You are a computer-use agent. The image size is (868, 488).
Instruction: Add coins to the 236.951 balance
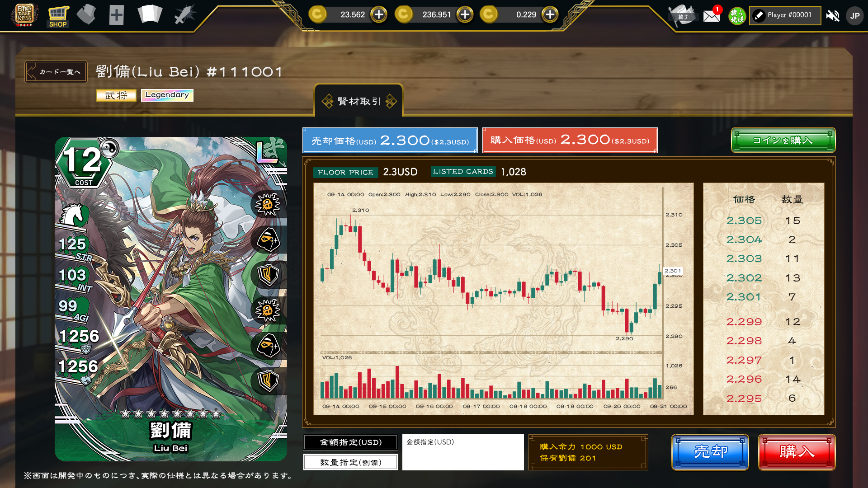(x=465, y=14)
